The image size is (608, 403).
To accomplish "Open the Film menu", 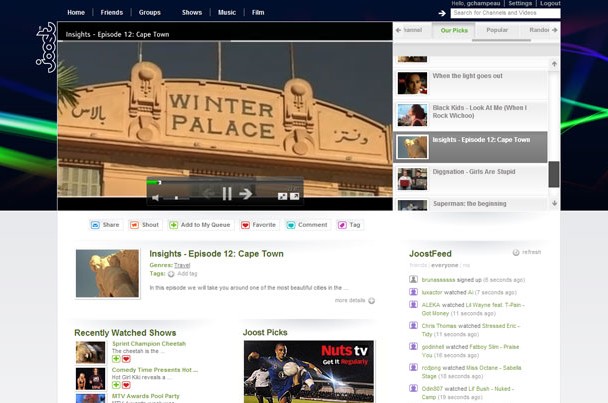I will tap(258, 12).
